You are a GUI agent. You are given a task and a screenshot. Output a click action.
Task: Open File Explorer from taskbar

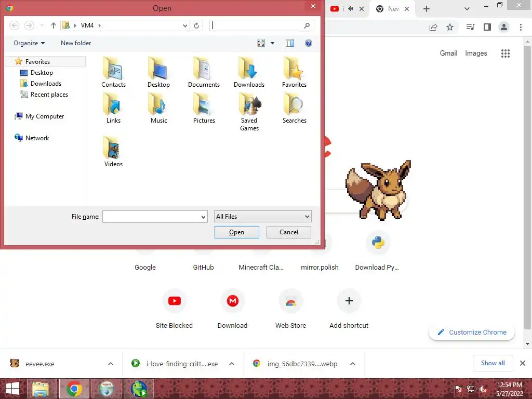point(41,389)
